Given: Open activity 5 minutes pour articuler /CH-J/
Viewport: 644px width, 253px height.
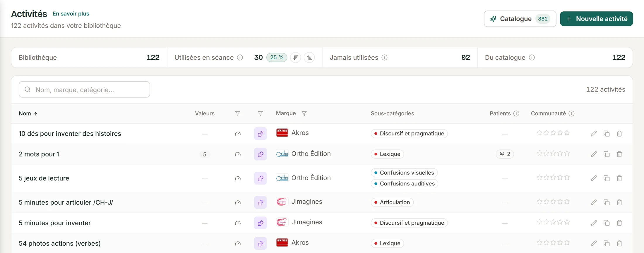Looking at the screenshot, I should pos(66,202).
